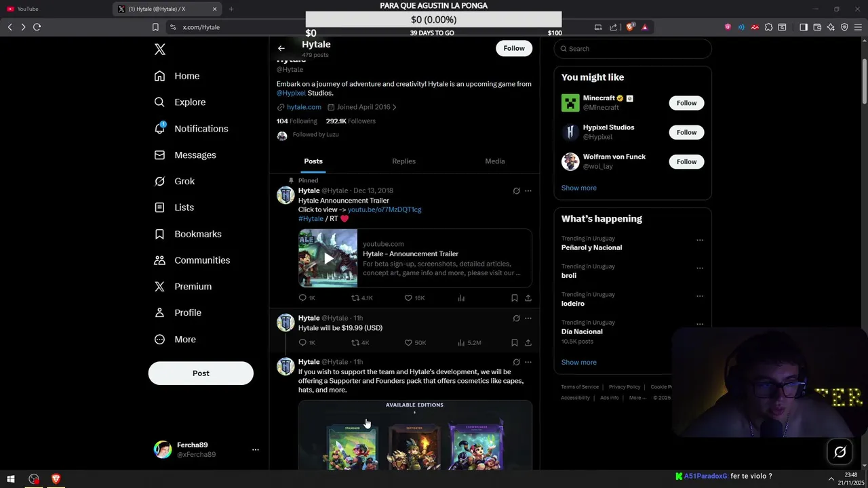Follow Wolfram von Funck

pyautogui.click(x=686, y=161)
